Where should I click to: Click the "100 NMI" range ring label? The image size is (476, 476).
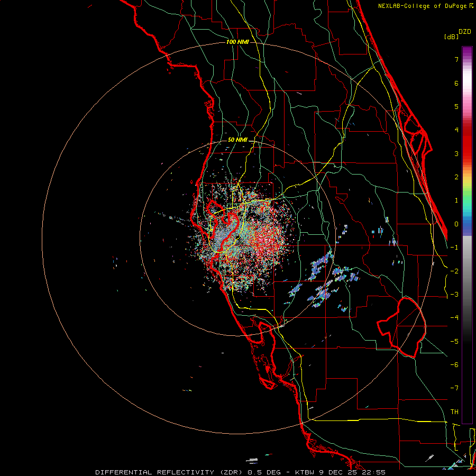point(237,42)
